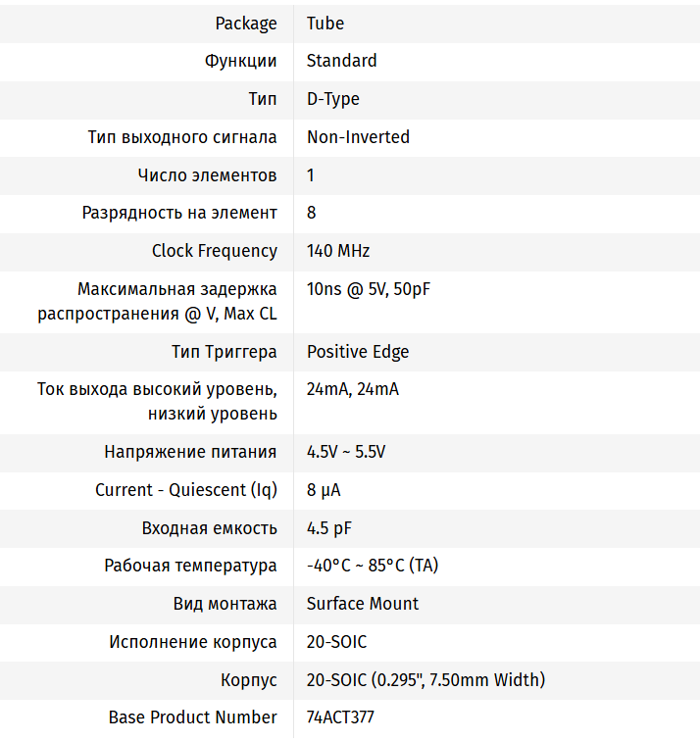This screenshot has height=741, width=700.
Task: Click the 20-SOIC (0.295", 7.50mm Width) value
Action: click(x=425, y=679)
